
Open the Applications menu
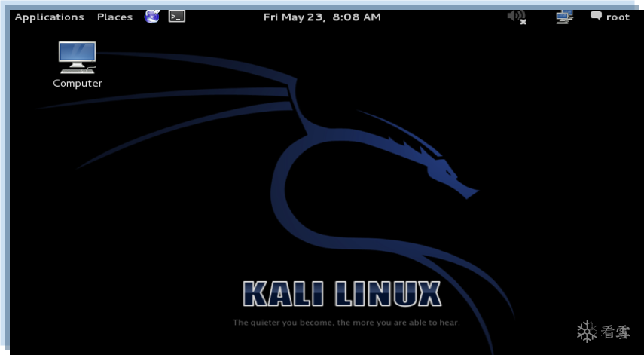(x=49, y=17)
